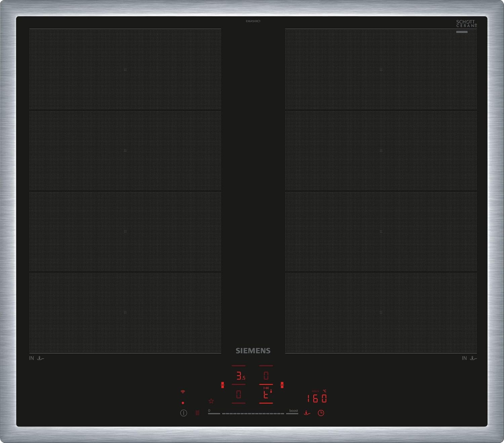Screen dimensions: 504x443
Task: Tap the Wi-Fi Home Connect icon
Action: (183, 392)
